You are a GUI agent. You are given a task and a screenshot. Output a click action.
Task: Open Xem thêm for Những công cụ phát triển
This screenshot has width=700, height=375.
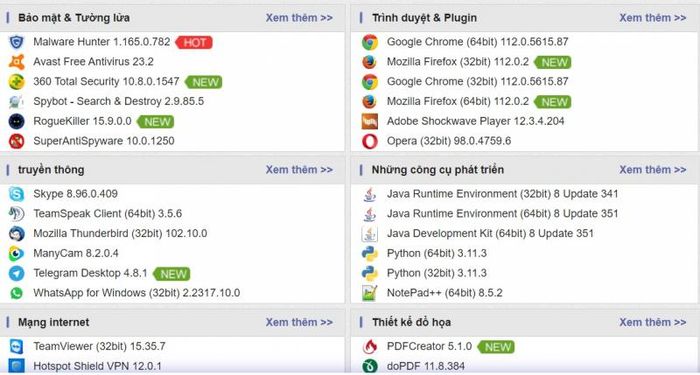click(x=653, y=170)
